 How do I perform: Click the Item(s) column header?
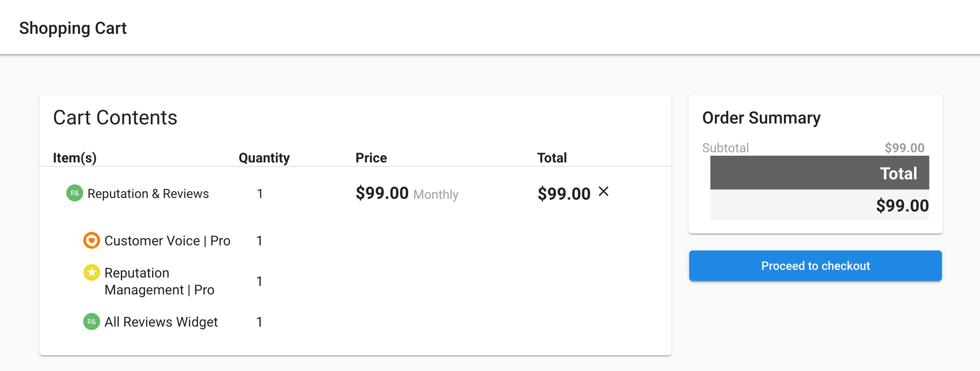75,158
